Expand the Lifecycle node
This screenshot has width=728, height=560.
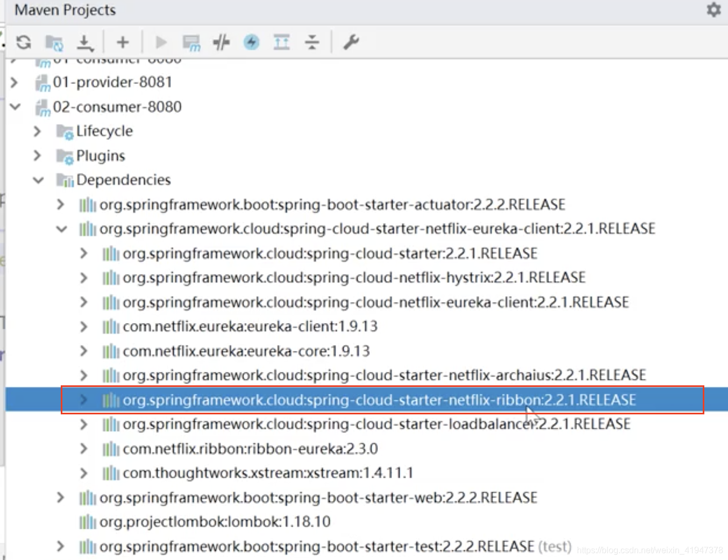point(37,131)
